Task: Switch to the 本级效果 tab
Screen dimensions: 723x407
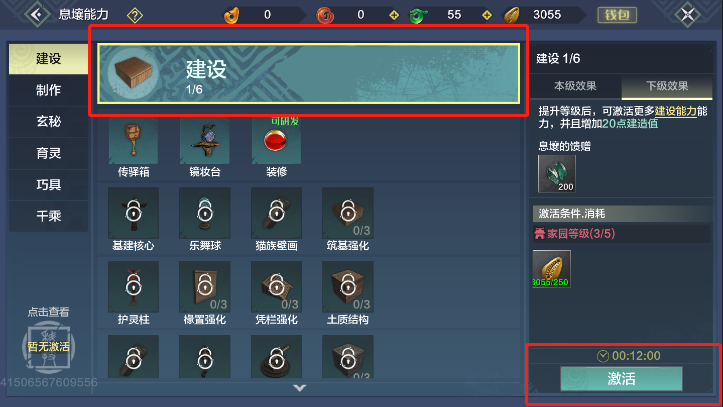Action: pos(575,86)
